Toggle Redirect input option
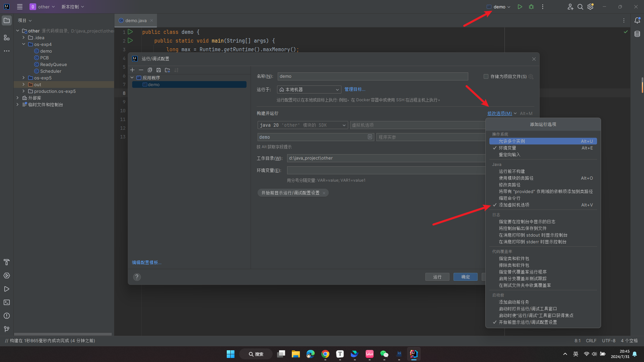 (x=543, y=155)
